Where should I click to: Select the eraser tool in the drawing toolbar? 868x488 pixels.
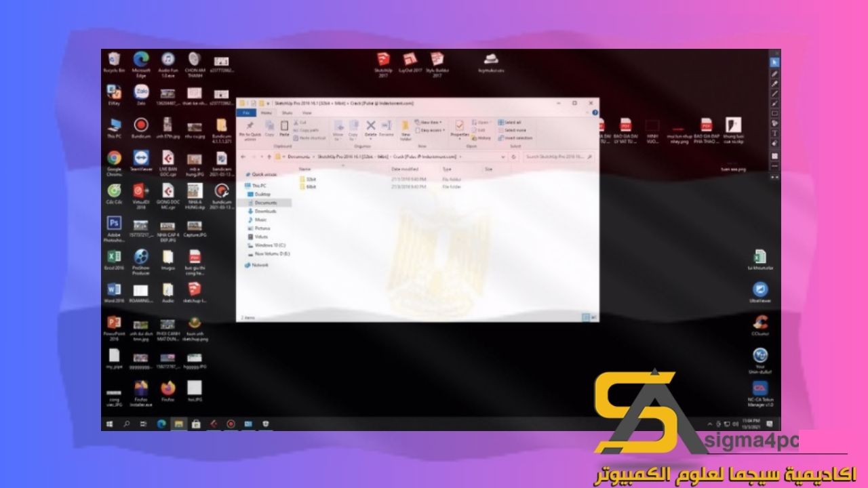click(774, 144)
